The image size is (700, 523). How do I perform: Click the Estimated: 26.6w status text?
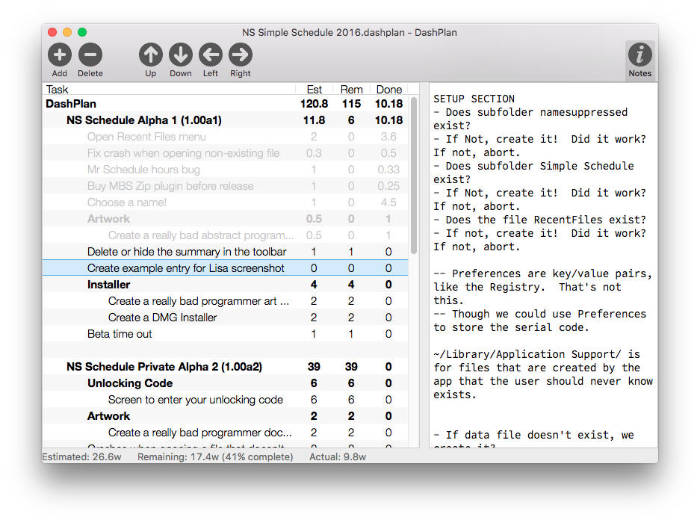pyautogui.click(x=82, y=457)
